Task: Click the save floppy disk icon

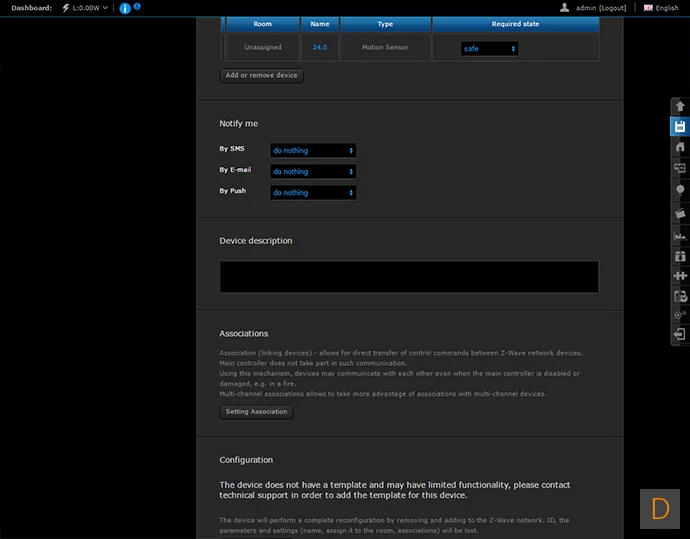Action: (x=680, y=127)
